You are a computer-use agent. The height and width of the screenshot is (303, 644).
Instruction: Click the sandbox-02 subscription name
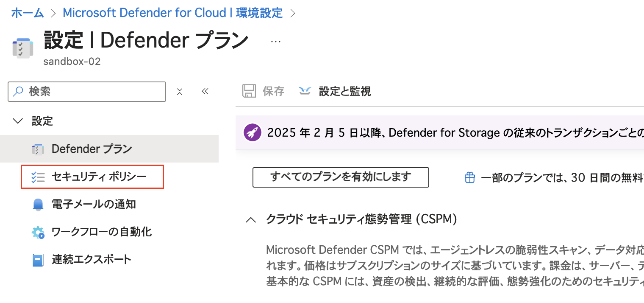point(72,62)
